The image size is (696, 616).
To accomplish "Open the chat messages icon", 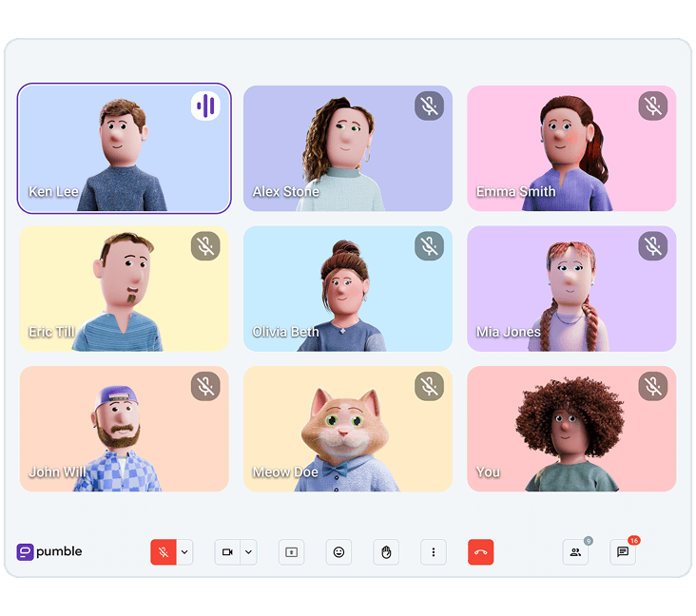I will click(623, 552).
